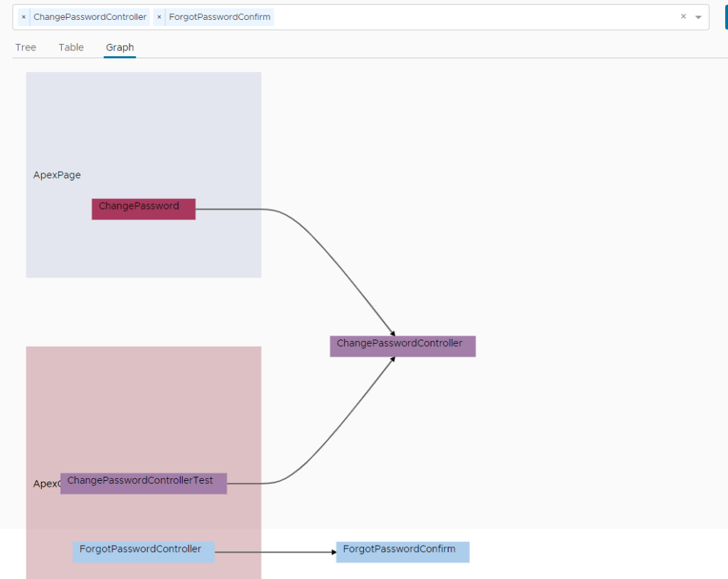The width and height of the screenshot is (728, 579).
Task: Open the metadata picker dropdown arrow
Action: (697, 16)
